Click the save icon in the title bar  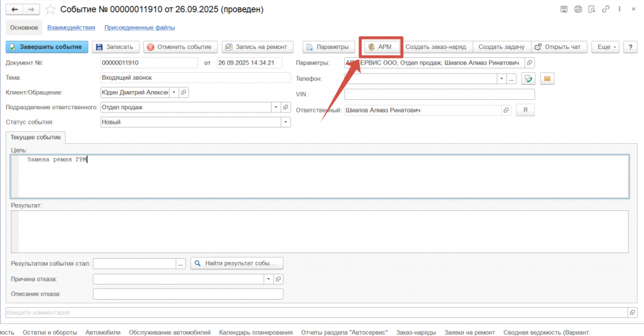tap(563, 9)
